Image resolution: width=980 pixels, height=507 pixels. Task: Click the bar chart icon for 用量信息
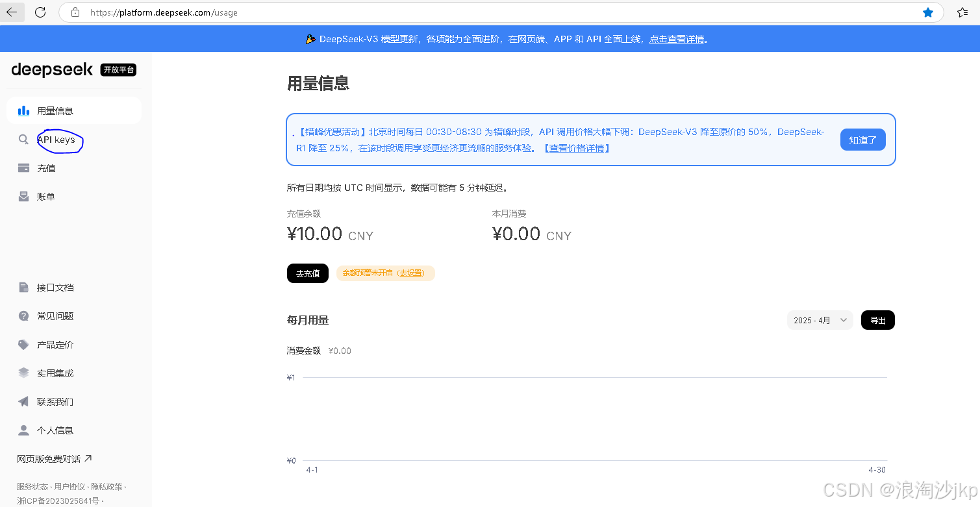23,111
